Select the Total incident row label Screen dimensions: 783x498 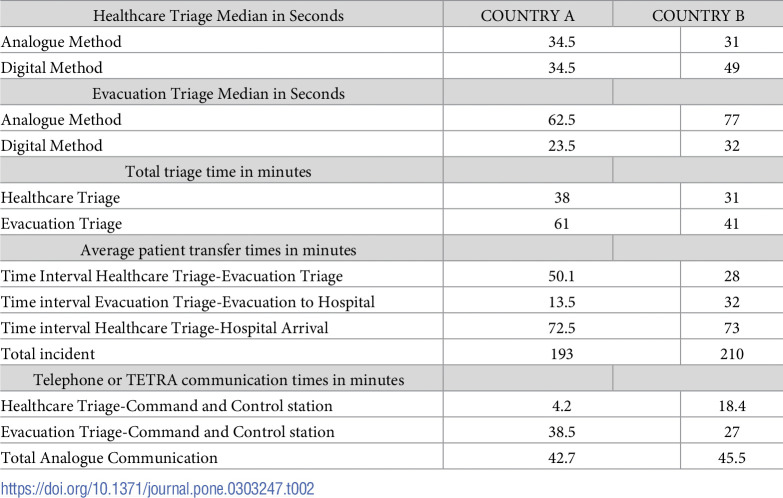point(47,354)
